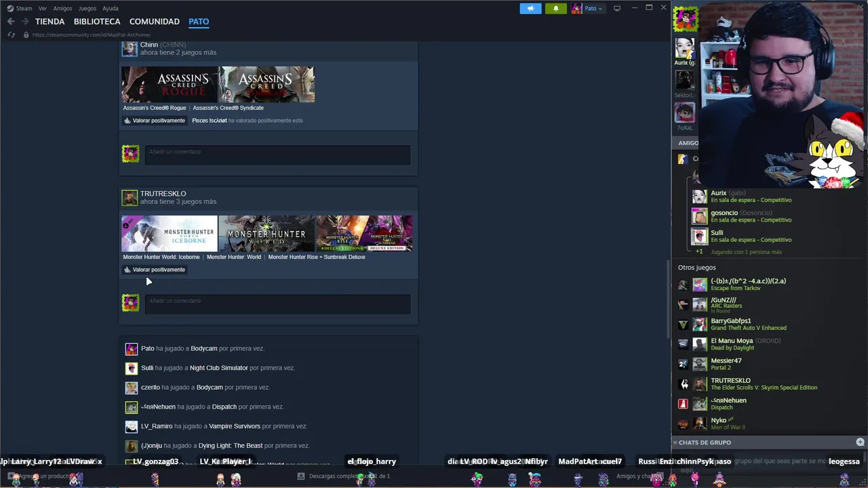Go back with the left arrow
Screen dimensions: 868x488
pos(11,22)
